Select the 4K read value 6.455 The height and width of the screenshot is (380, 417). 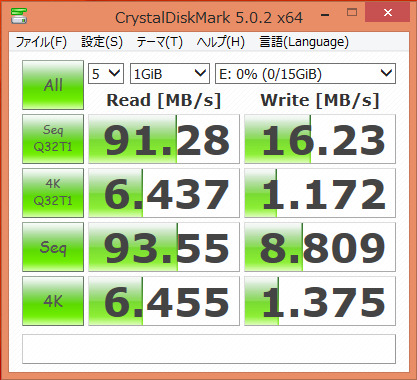point(164,301)
